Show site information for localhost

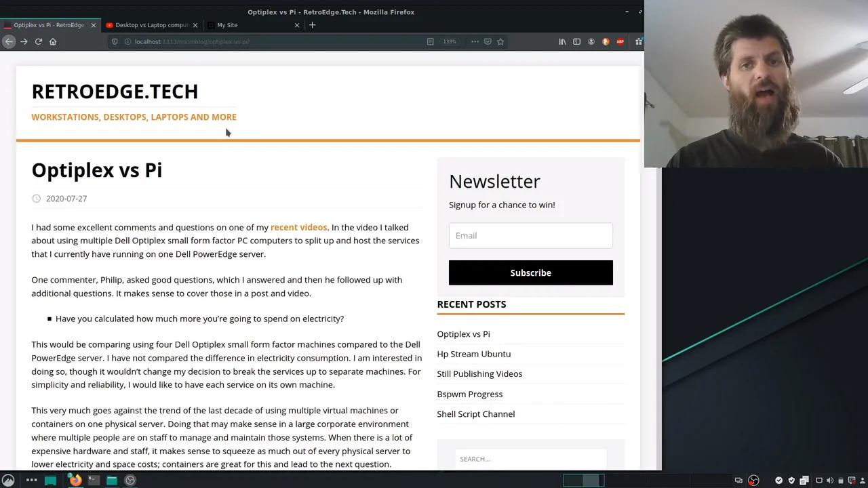coord(127,41)
